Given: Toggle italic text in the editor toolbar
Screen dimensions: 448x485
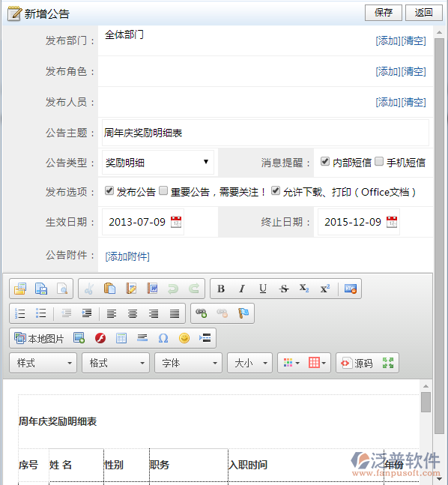Looking at the screenshot, I should pyautogui.click(x=242, y=289).
